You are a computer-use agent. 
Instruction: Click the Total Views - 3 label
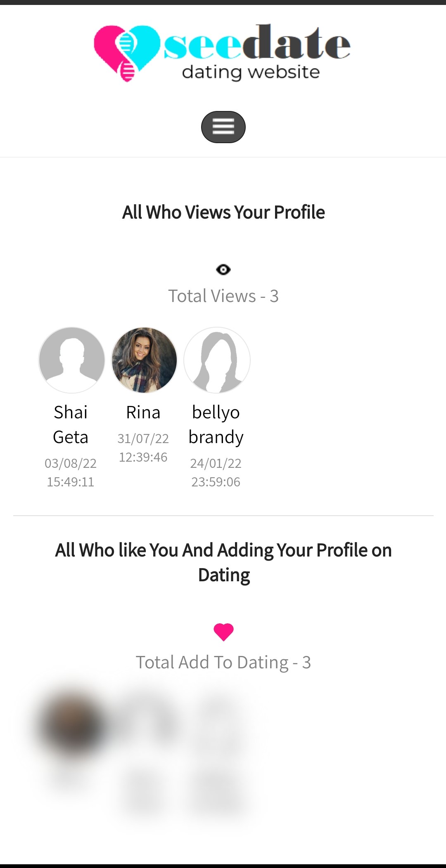[223, 296]
